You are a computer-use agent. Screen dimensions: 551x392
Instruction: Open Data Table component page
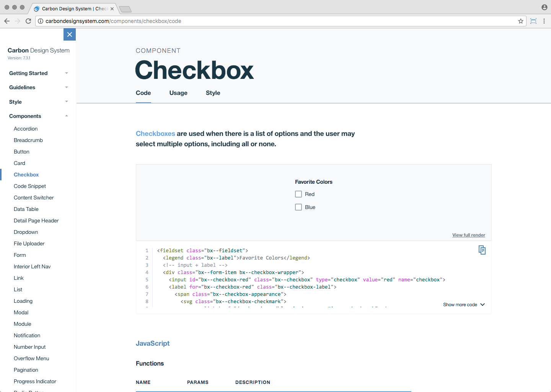(x=26, y=209)
